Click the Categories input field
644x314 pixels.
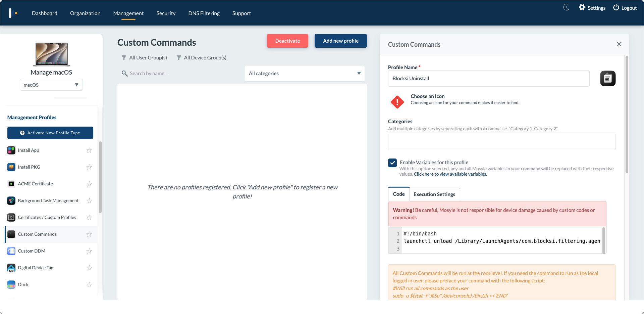click(502, 142)
